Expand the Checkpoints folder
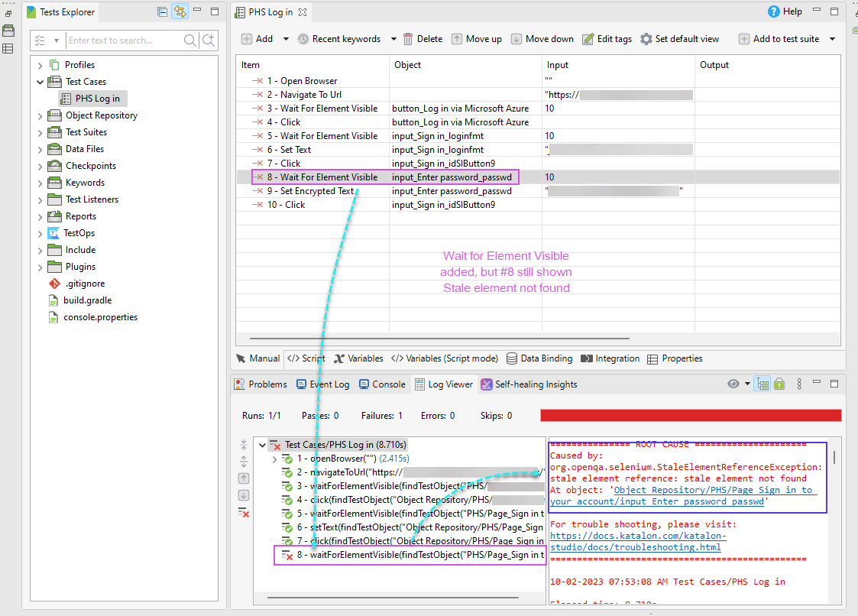 click(40, 167)
